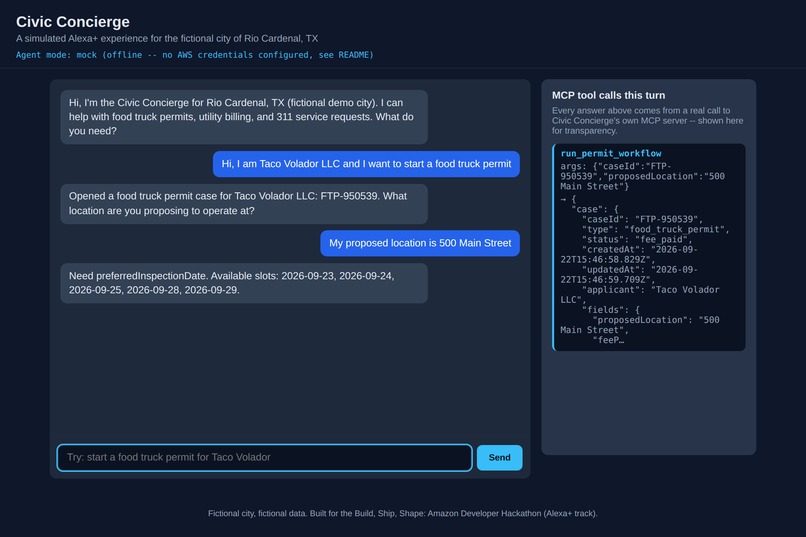
Task: Click the "type": "food_truck_permit" line
Action: pos(655,229)
